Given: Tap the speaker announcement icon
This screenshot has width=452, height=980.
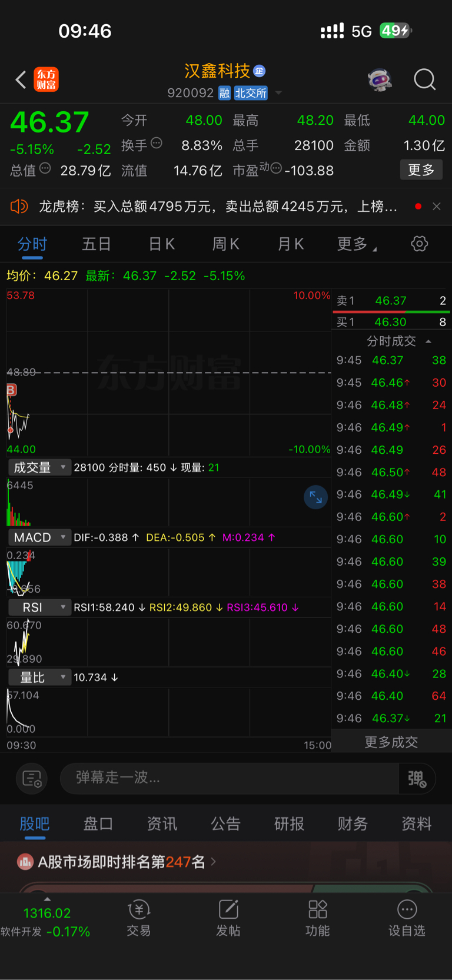Looking at the screenshot, I should 19,207.
